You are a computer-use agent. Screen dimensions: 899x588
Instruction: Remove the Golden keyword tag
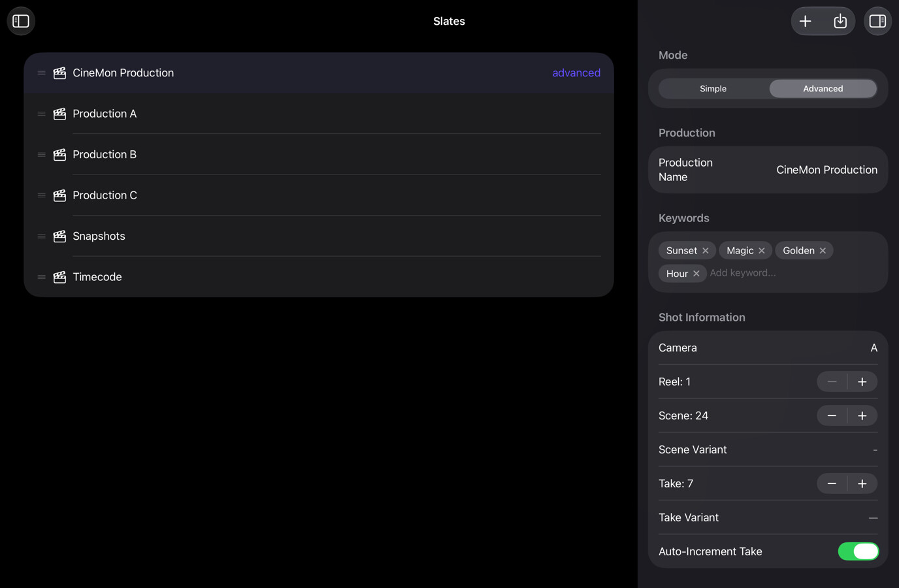[823, 251]
